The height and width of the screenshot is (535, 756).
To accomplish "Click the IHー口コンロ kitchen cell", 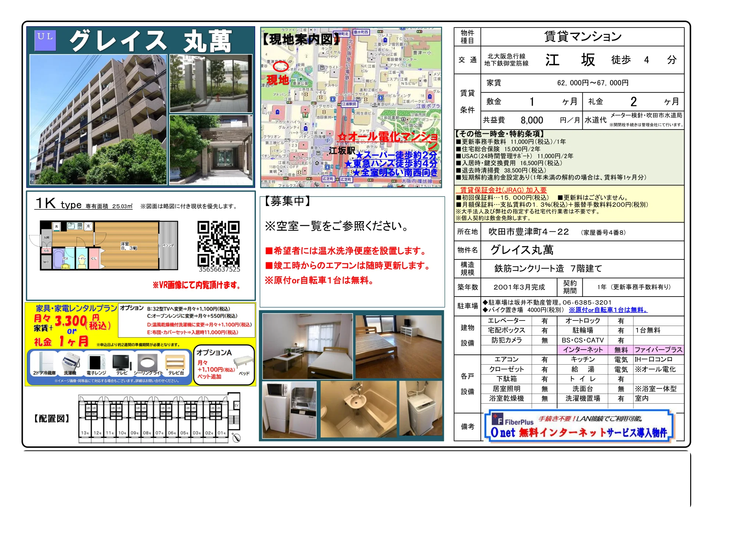I will point(653,359).
